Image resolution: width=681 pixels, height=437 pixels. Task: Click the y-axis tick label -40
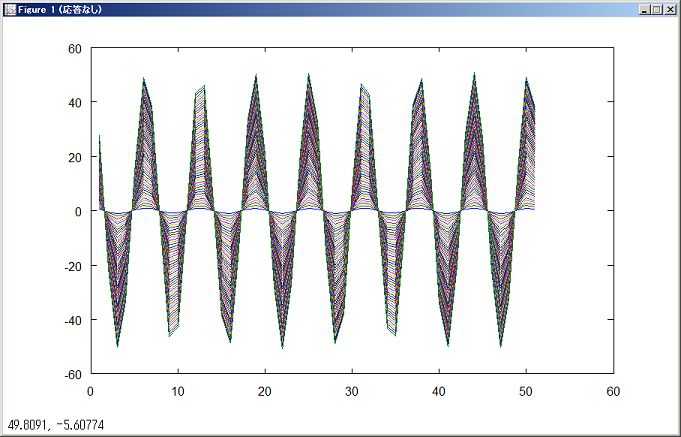(72, 320)
